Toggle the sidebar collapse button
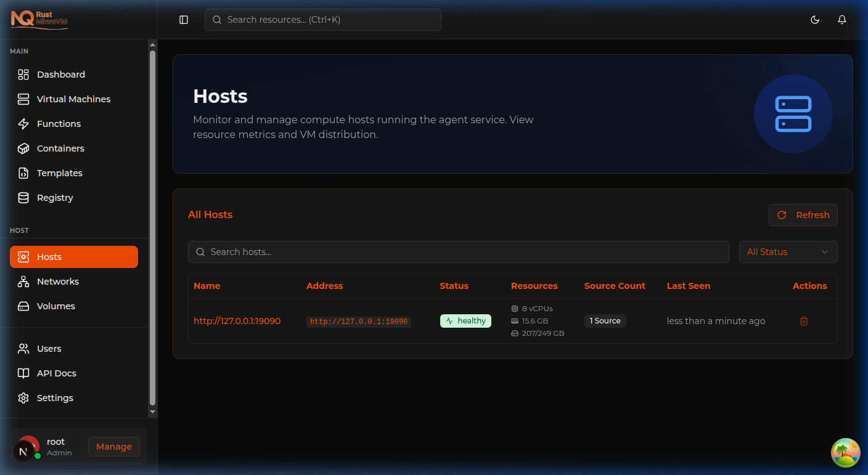This screenshot has height=475, width=868. click(184, 20)
